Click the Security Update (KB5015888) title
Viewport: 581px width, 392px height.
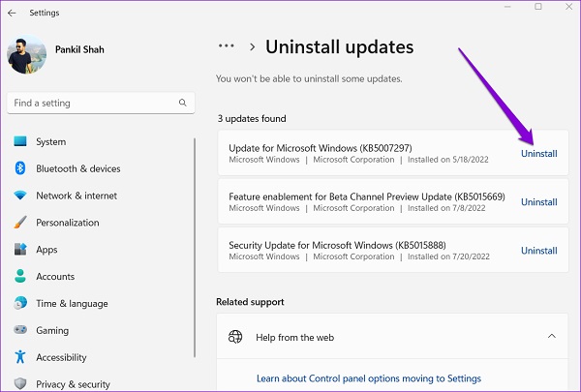click(337, 245)
